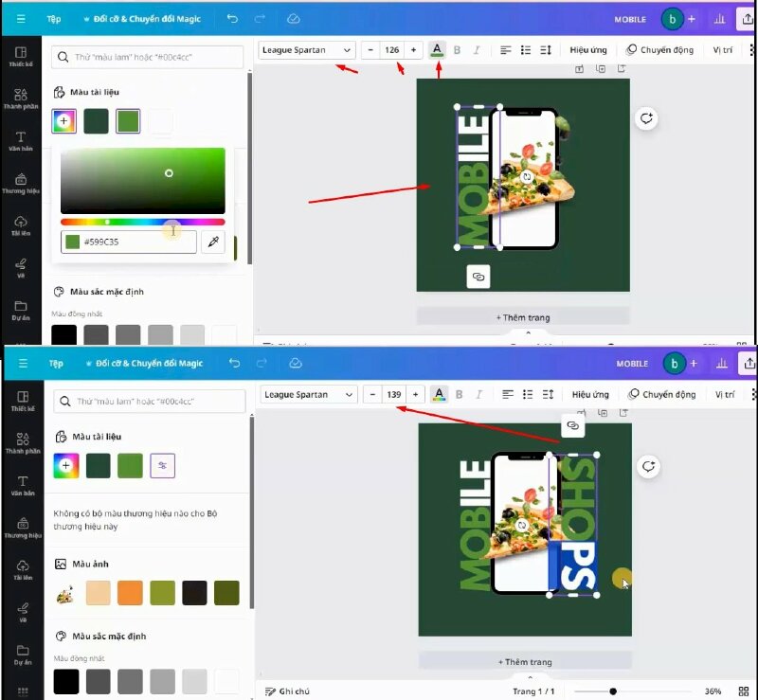The width and height of the screenshot is (758, 700).
Task: Toggle italic in the toolbar showing size 126
Action: tap(477, 50)
